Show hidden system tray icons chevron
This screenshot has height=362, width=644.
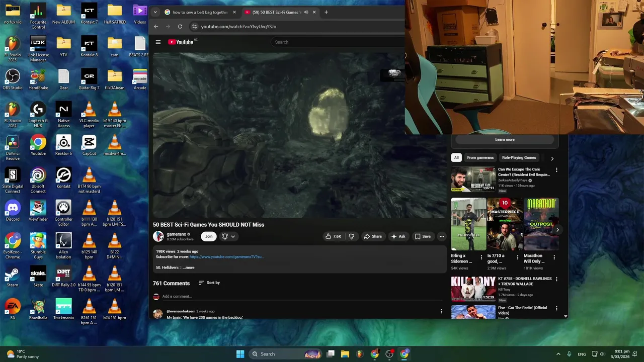558,354
